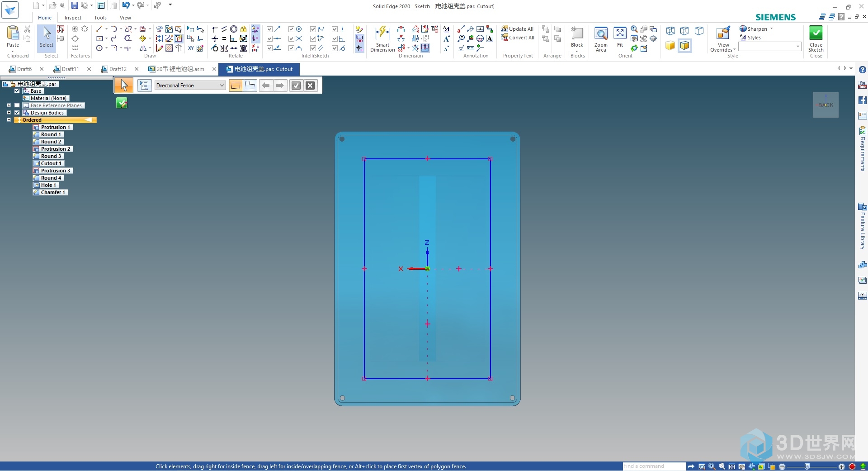Open the Styles combo box dropdown
The height and width of the screenshot is (471, 868).
pyautogui.click(x=797, y=46)
